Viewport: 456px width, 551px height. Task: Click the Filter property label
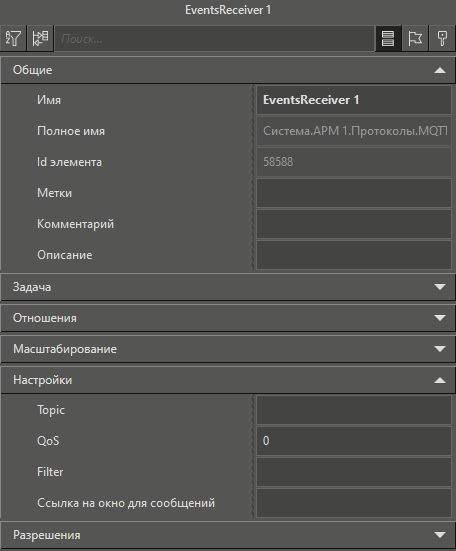point(50,472)
